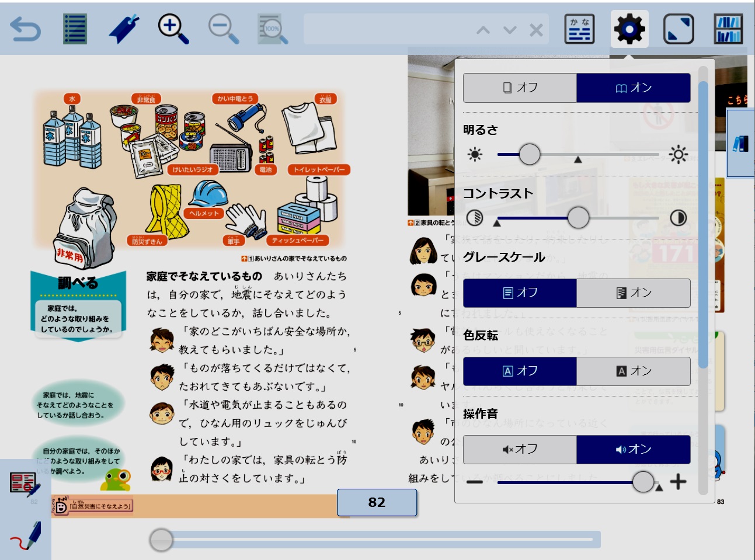This screenshot has height=560, width=755.
Task: Zoom in with the plus magnifier
Action: point(173,29)
